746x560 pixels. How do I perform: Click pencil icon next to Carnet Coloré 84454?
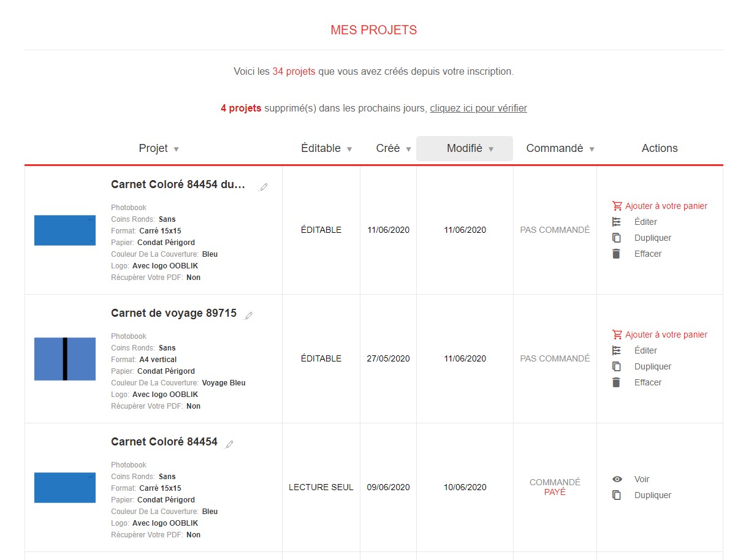tap(229, 444)
